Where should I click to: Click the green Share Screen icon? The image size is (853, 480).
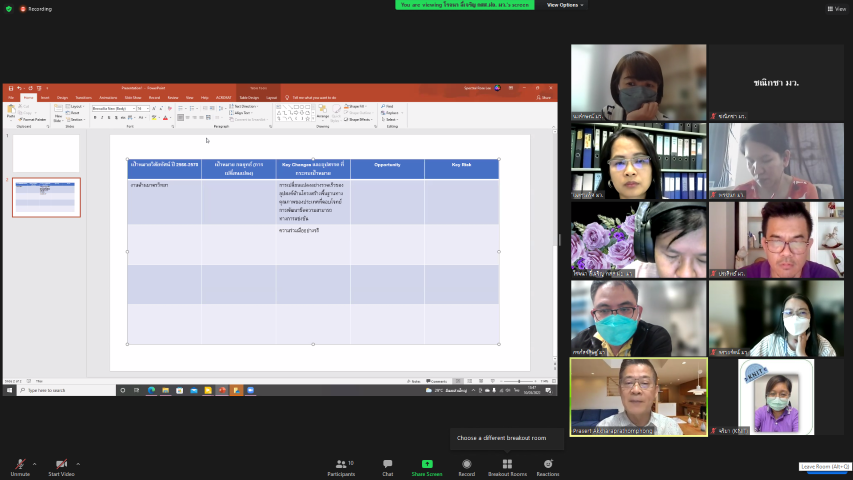click(427, 464)
